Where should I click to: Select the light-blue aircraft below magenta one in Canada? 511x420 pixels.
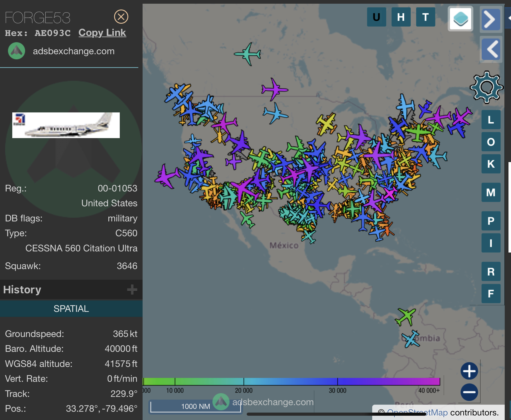coord(275,114)
